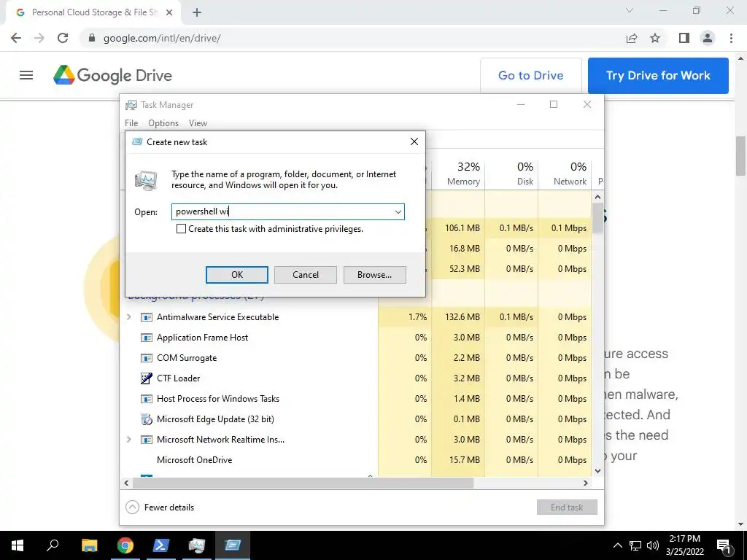Show hidden tray icons chevron
This screenshot has width=747, height=560.
[617, 545]
